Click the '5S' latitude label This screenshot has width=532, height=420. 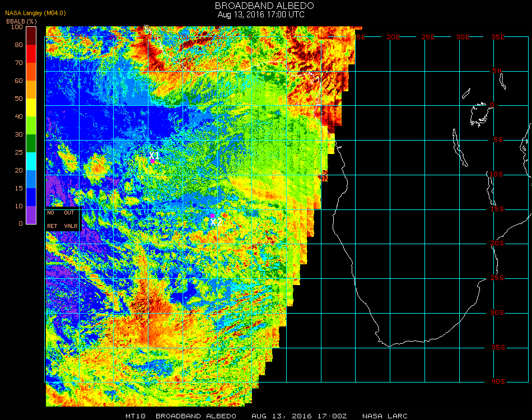point(498,140)
